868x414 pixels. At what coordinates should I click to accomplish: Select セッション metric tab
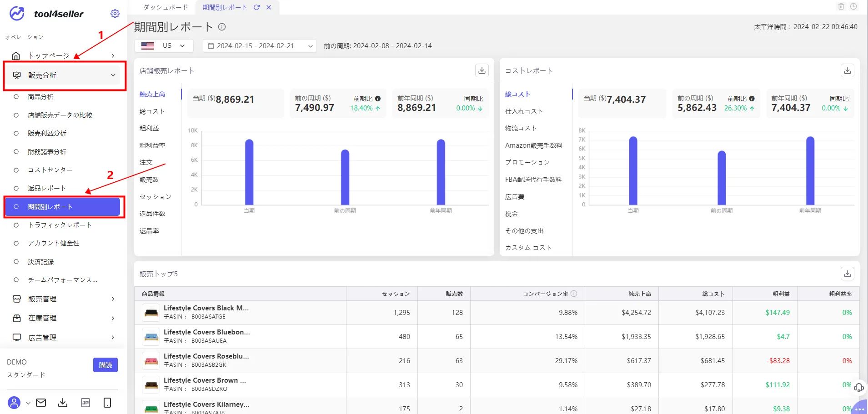click(x=156, y=197)
